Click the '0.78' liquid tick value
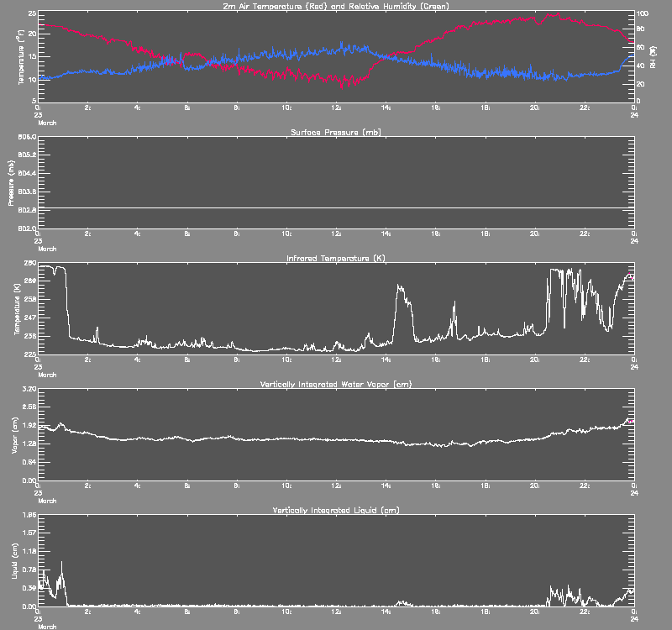 coord(29,570)
